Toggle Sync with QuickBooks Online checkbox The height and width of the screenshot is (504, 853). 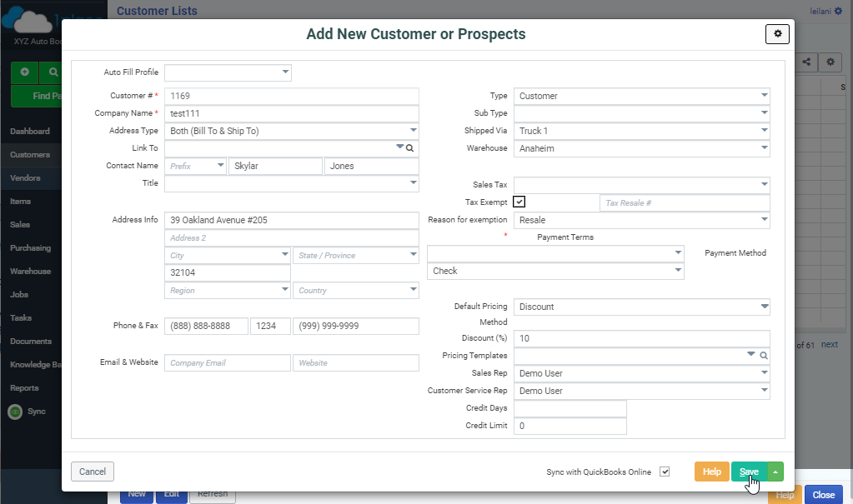pyautogui.click(x=665, y=472)
